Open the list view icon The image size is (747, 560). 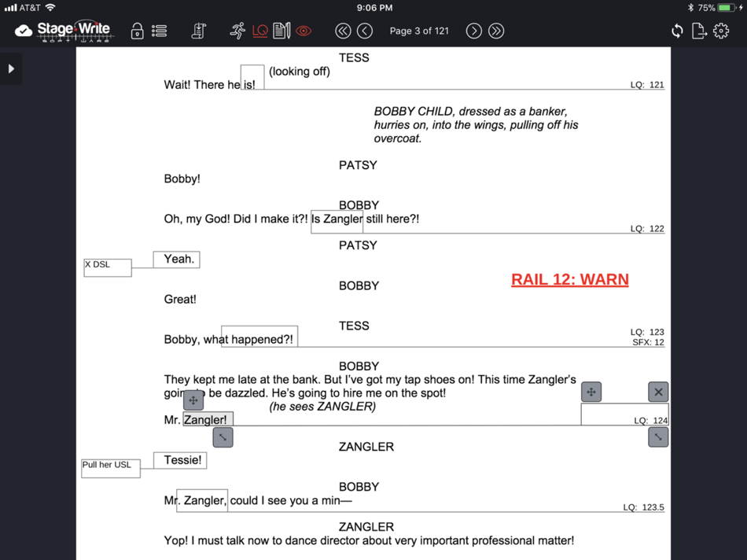click(159, 31)
